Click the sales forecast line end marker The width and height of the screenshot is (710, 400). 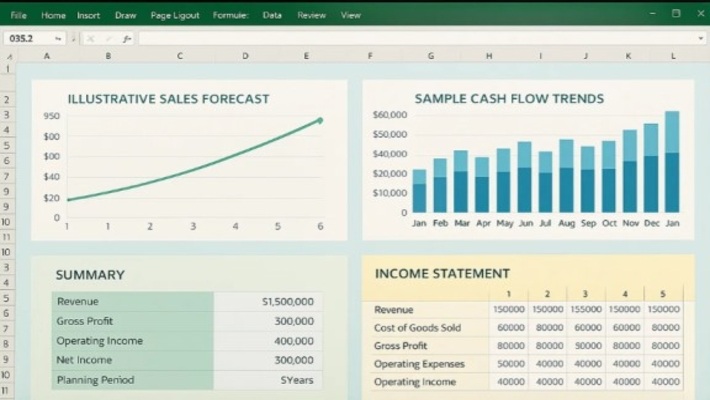click(x=320, y=120)
